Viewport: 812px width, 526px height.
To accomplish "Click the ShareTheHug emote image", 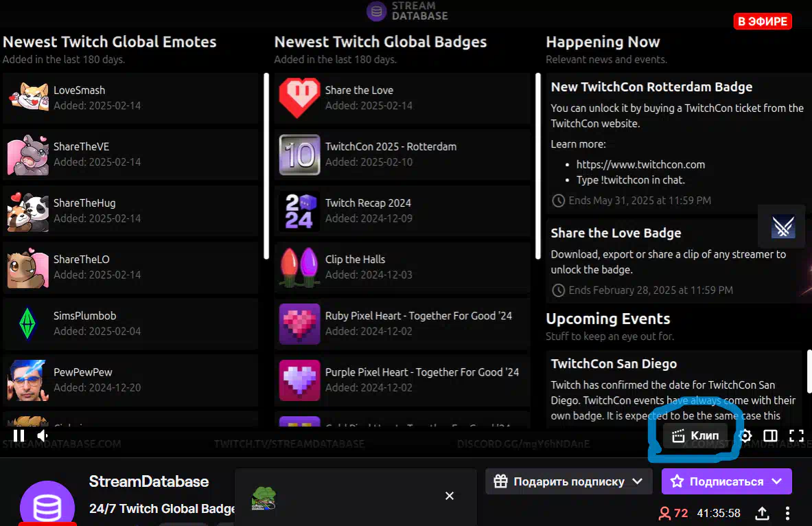I will coord(28,211).
